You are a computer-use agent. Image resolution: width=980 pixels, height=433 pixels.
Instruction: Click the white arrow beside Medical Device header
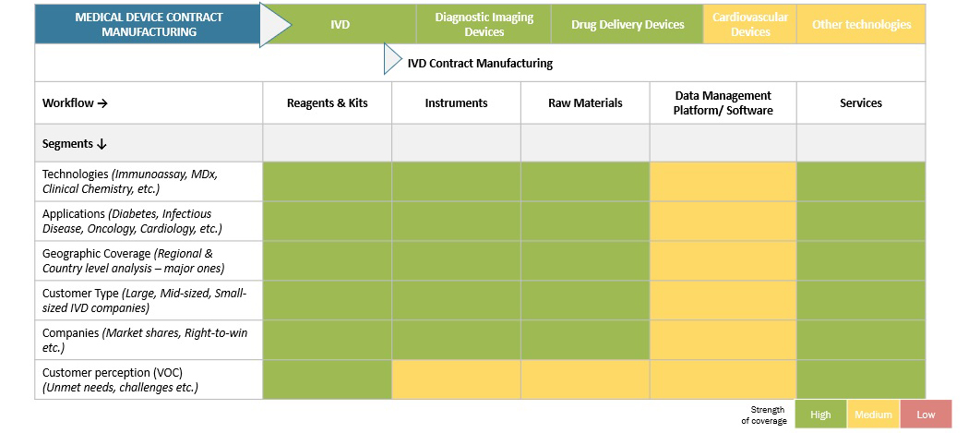[x=273, y=25]
